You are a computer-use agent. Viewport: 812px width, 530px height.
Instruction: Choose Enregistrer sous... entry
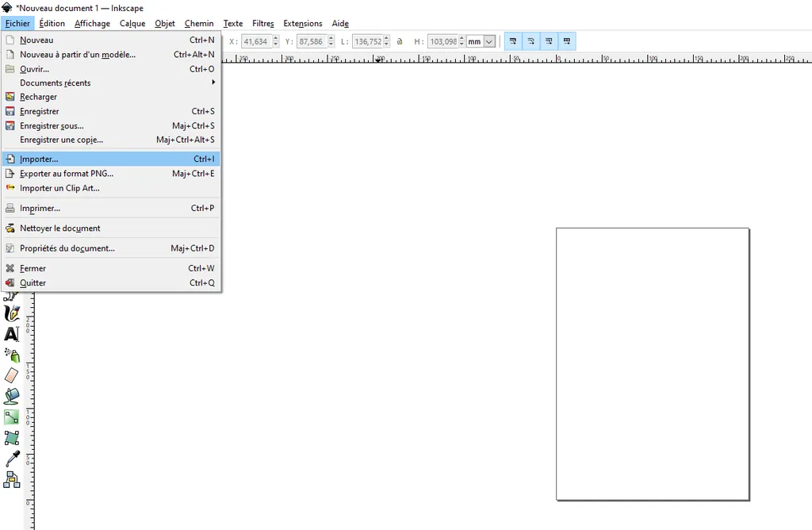point(112,126)
